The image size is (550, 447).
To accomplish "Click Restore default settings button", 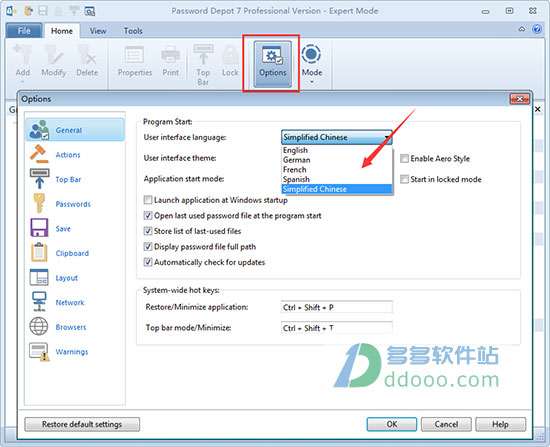I will [x=82, y=424].
